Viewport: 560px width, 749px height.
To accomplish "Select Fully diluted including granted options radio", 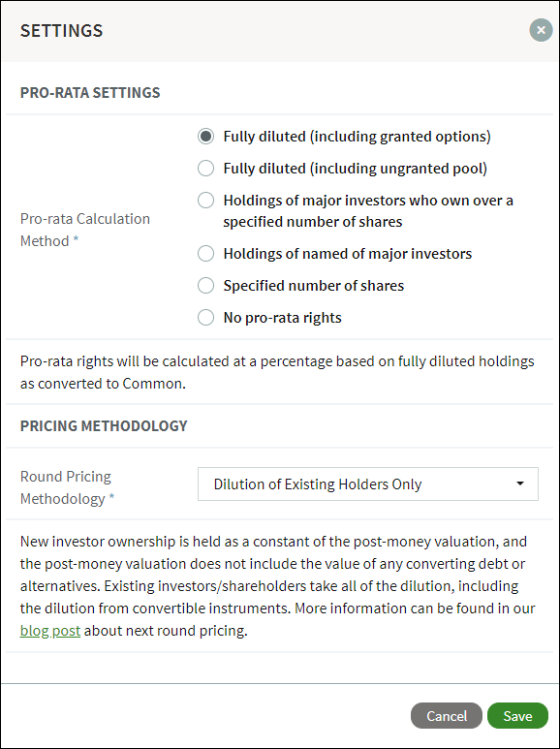I will (x=206, y=137).
